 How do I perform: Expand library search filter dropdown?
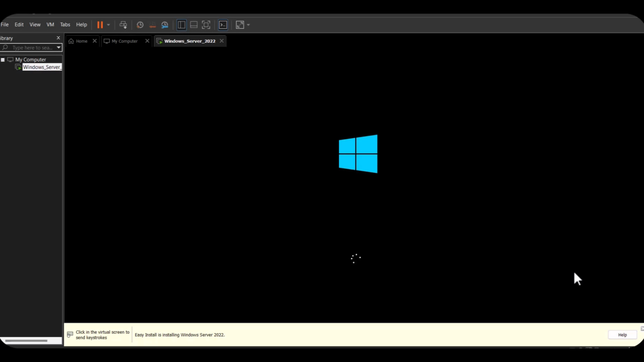point(59,48)
